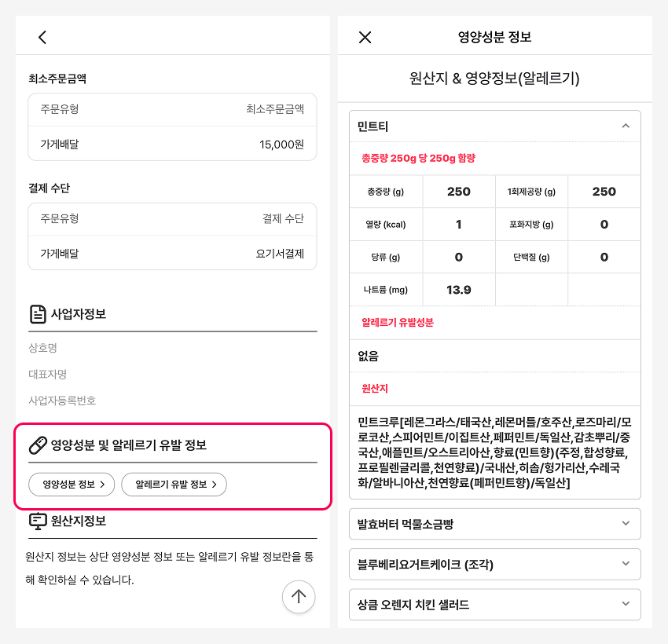
Task: Click the 결제 수단 section heading
Action: click(x=49, y=188)
